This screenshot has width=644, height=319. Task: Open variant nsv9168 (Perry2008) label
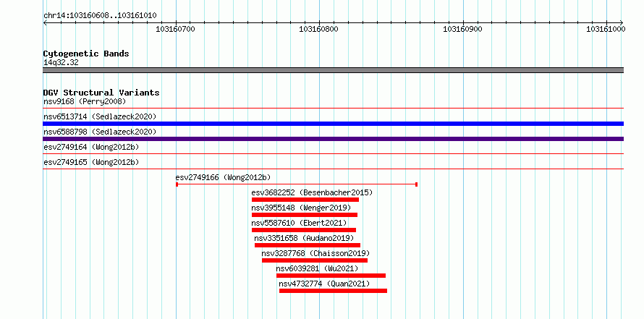click(x=85, y=101)
